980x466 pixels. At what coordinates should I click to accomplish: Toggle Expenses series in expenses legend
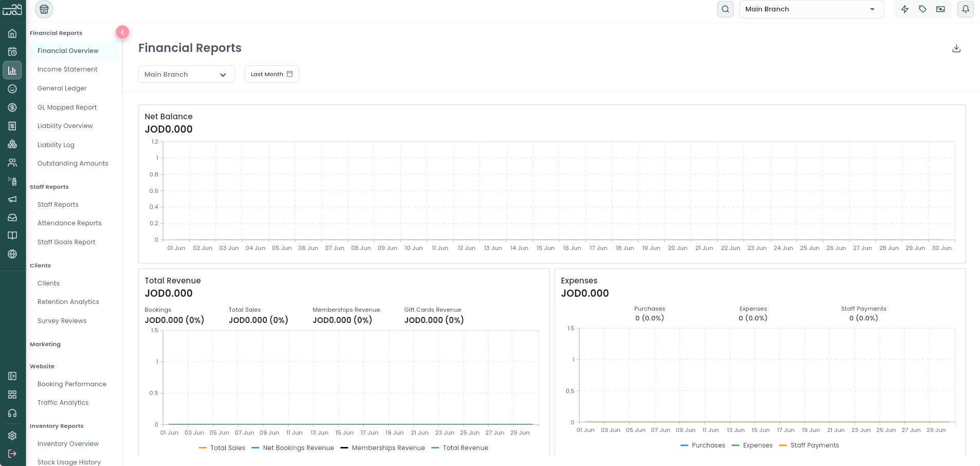(x=752, y=445)
